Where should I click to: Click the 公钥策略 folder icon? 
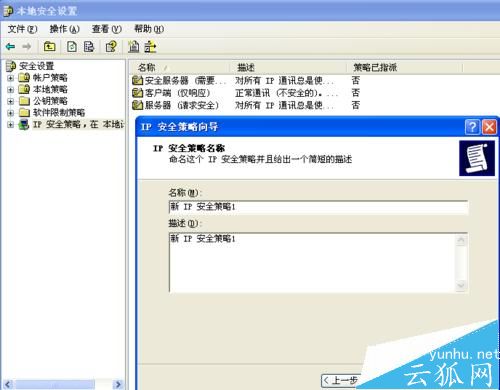pyautogui.click(x=24, y=101)
